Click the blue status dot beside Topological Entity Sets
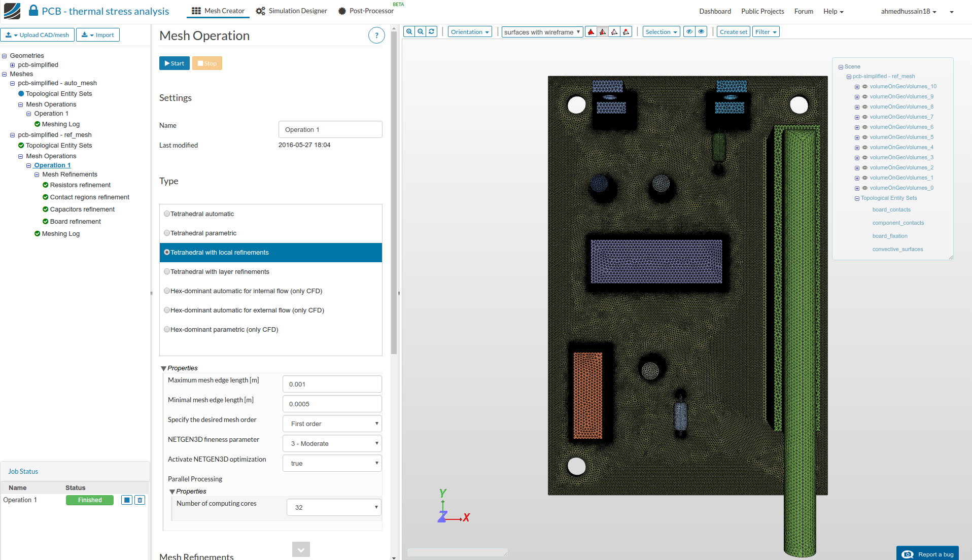The width and height of the screenshot is (972, 560). 21,94
